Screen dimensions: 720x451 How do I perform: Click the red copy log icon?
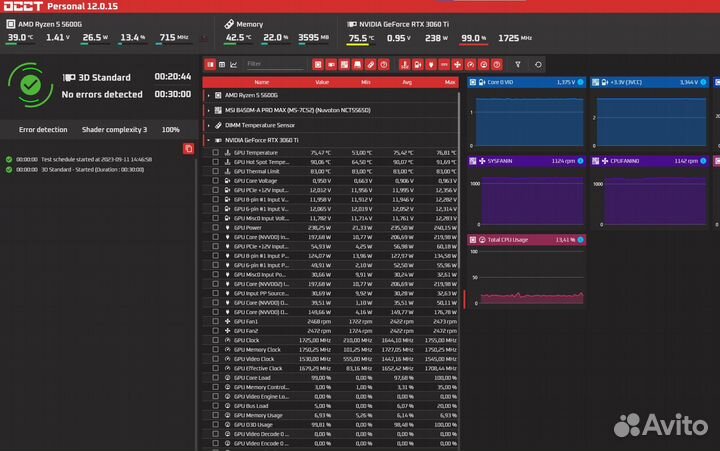pos(189,149)
